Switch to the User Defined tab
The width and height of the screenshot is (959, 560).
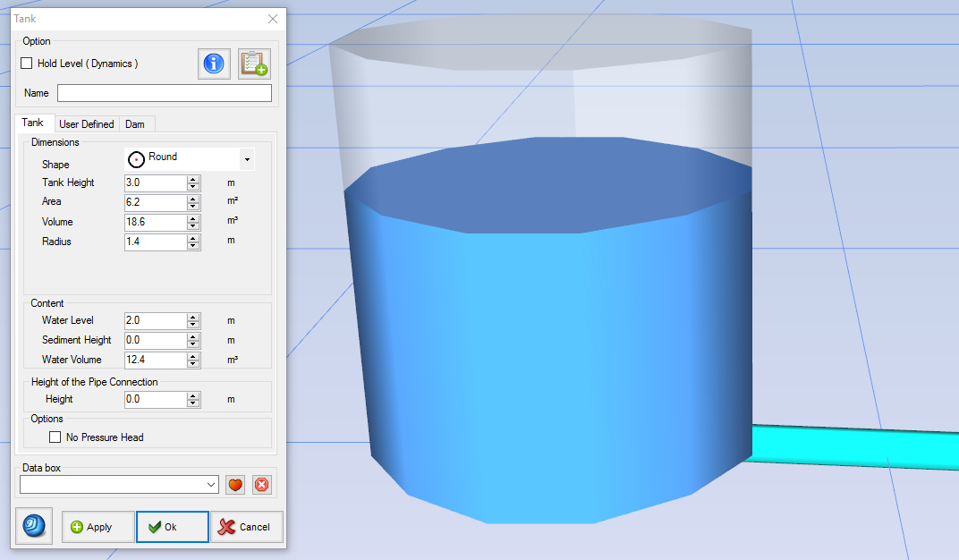[86, 124]
